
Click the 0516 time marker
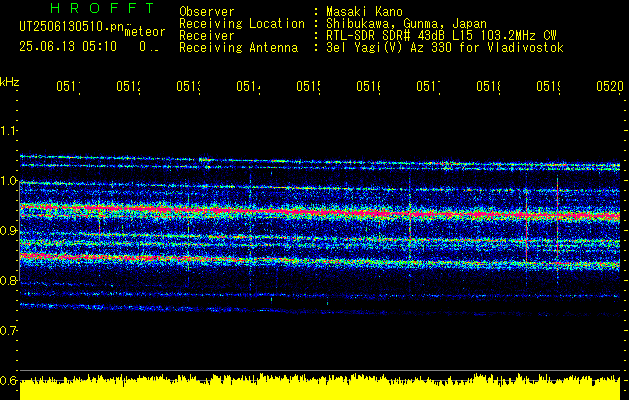pyautogui.click(x=369, y=86)
